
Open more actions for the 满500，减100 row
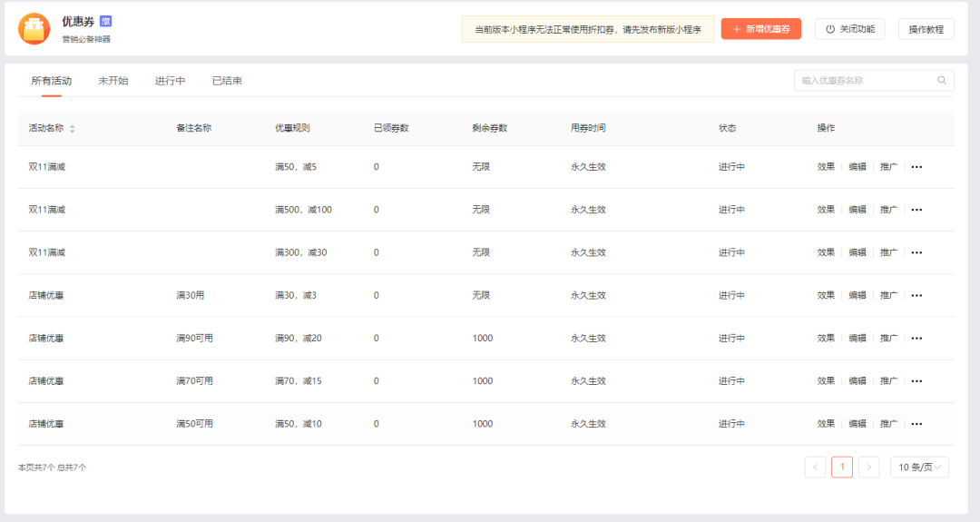(x=916, y=210)
